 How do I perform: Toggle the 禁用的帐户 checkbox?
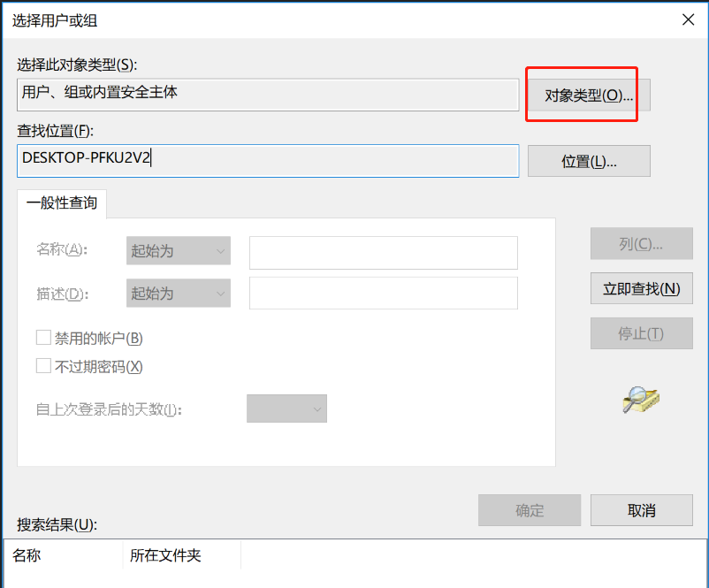pyautogui.click(x=43, y=338)
